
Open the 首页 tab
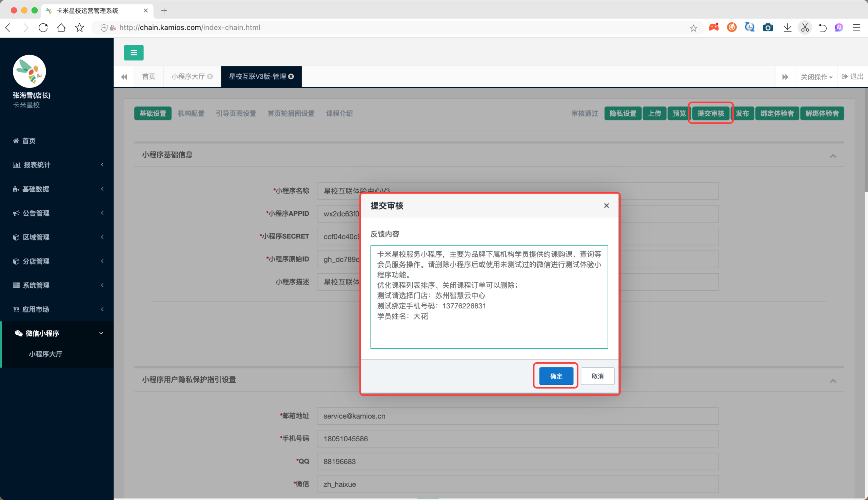149,76
